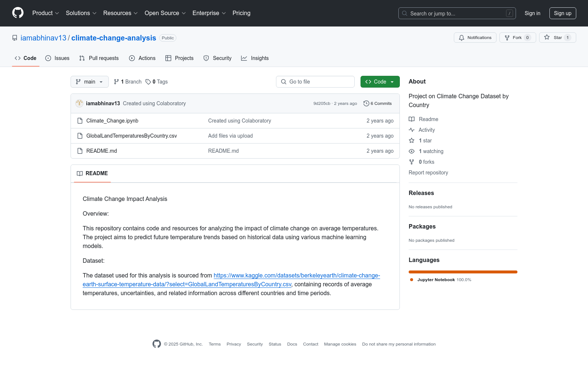Click Do not share my personal information
Image resolution: width=588 pixels, height=368 pixels.
coord(399,344)
